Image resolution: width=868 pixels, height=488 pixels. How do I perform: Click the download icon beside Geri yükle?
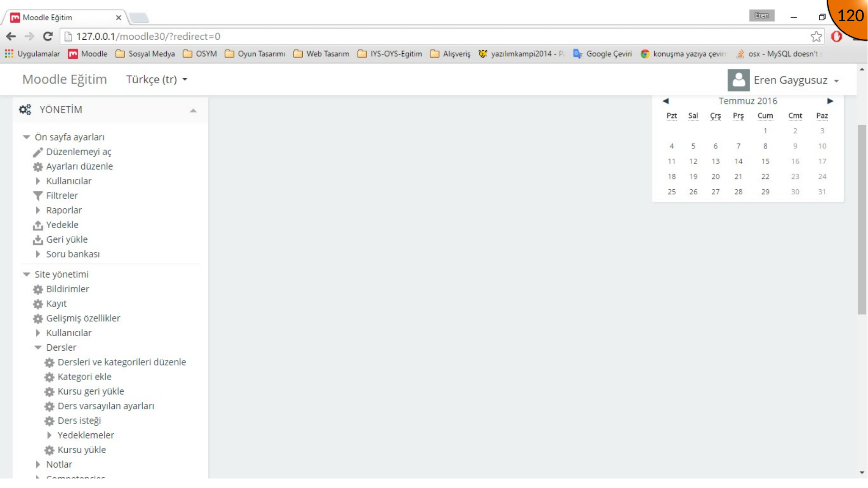tap(38, 240)
